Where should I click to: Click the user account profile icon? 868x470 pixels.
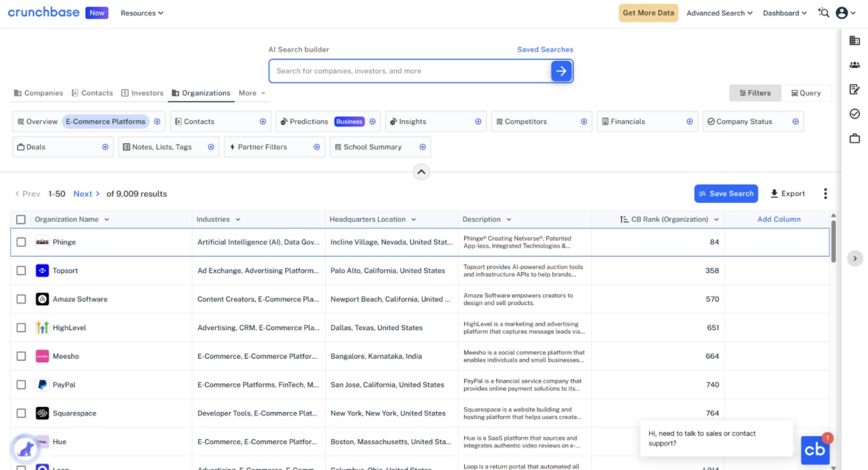pos(841,13)
